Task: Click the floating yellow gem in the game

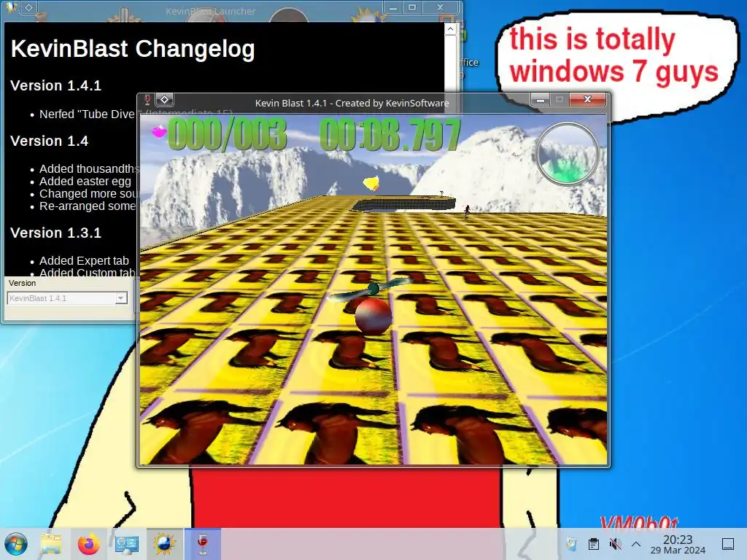Action: point(371,183)
